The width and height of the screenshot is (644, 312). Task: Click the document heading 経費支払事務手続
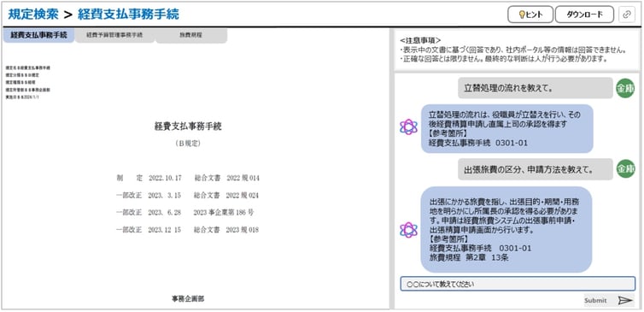click(188, 127)
